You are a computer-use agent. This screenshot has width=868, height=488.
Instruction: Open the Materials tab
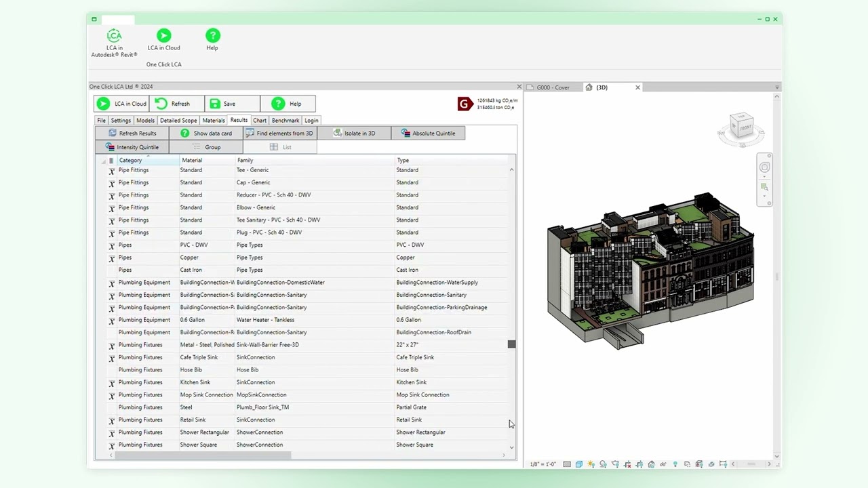214,120
